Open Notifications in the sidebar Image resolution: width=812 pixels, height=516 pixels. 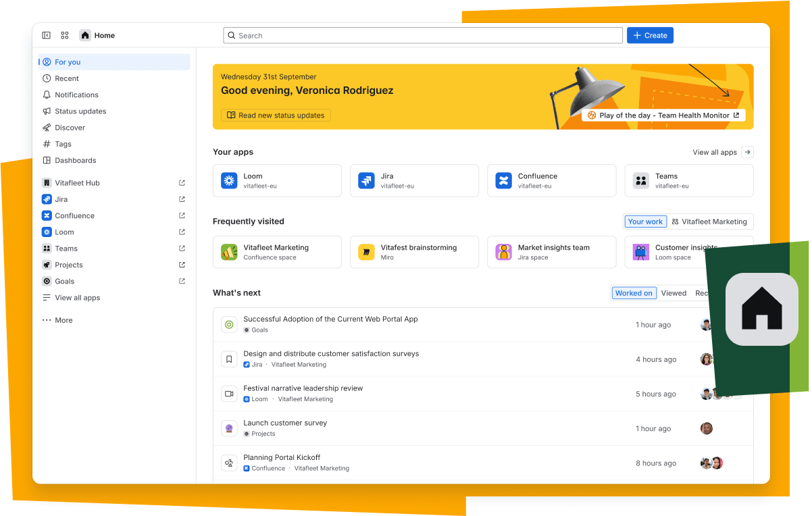click(76, 95)
